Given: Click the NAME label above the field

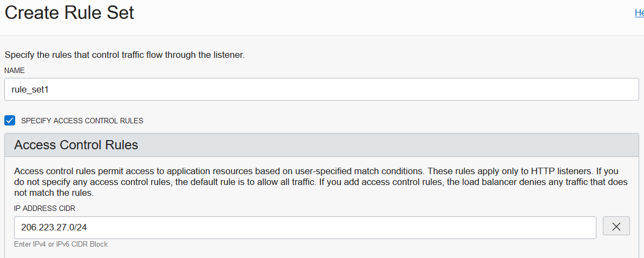Looking at the screenshot, I should pyautogui.click(x=14, y=70).
